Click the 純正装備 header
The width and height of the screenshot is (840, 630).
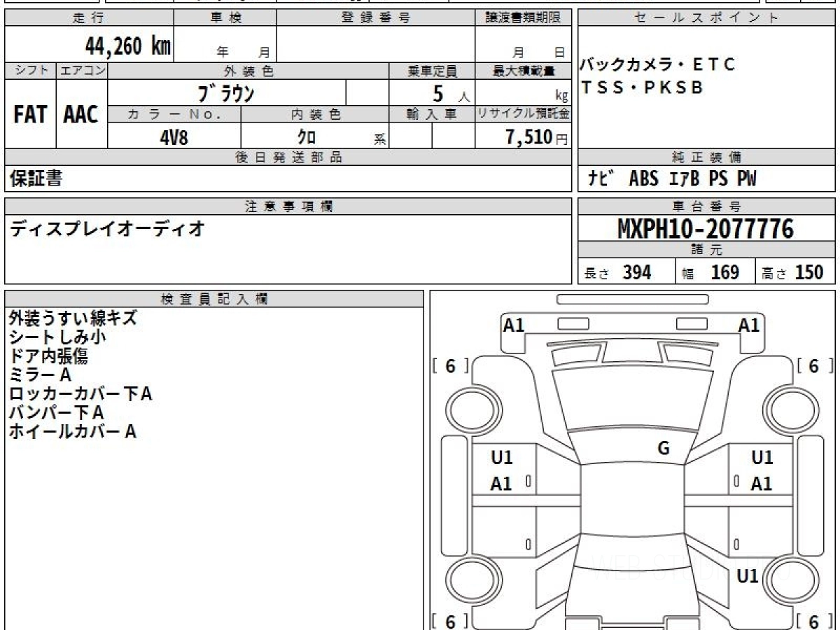coord(707,157)
